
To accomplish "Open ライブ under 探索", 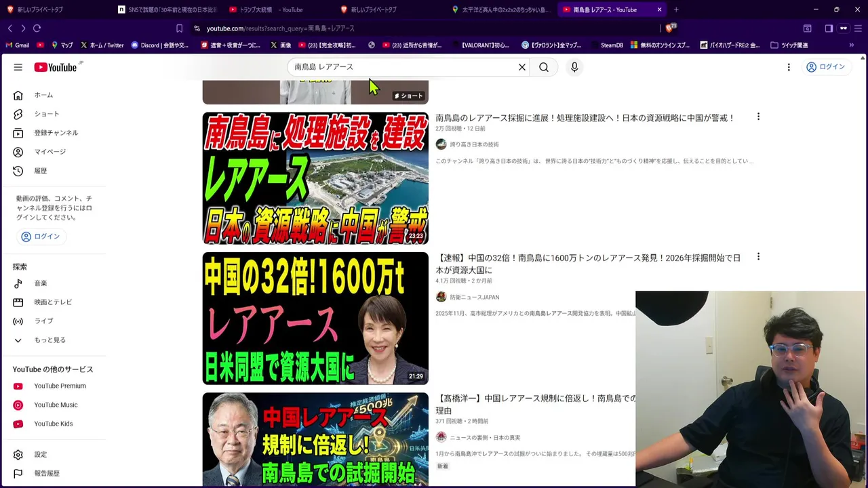I will click(43, 321).
